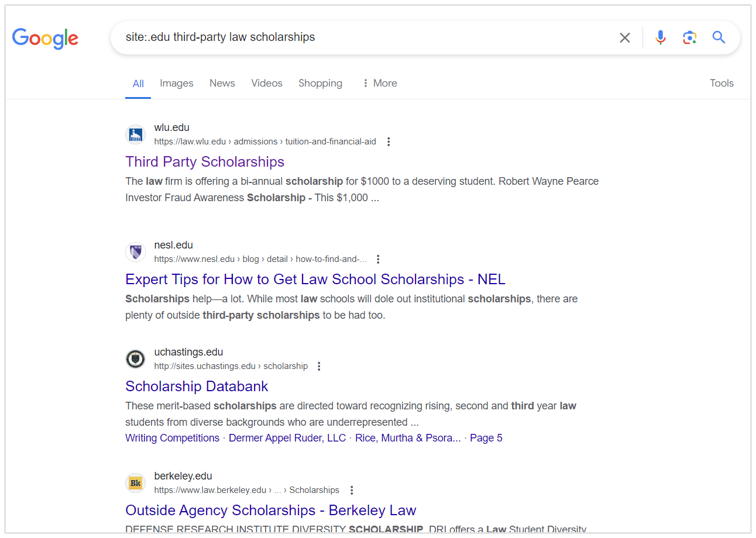Expand the More search filters menu
The image size is (756, 538).
379,83
